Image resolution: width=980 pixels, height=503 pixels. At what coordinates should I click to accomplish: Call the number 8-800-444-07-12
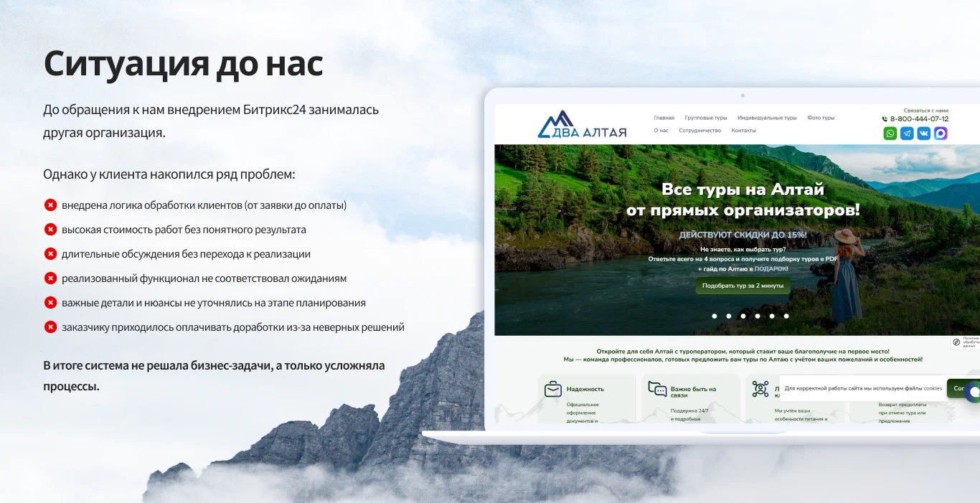click(919, 119)
